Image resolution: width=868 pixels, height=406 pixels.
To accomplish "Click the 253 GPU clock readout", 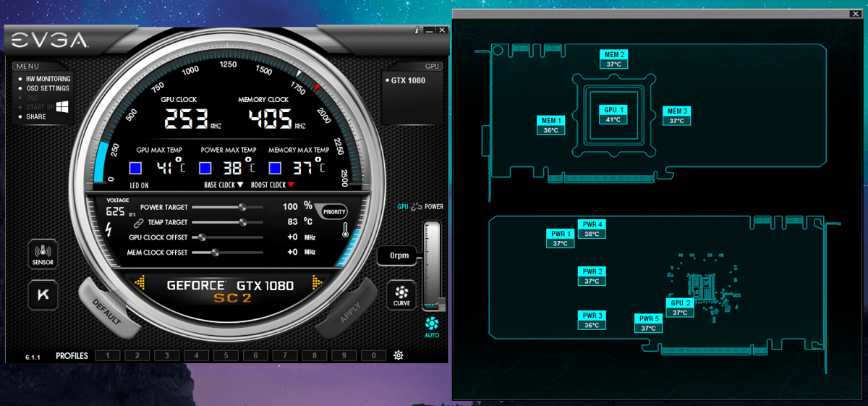I will [x=187, y=118].
